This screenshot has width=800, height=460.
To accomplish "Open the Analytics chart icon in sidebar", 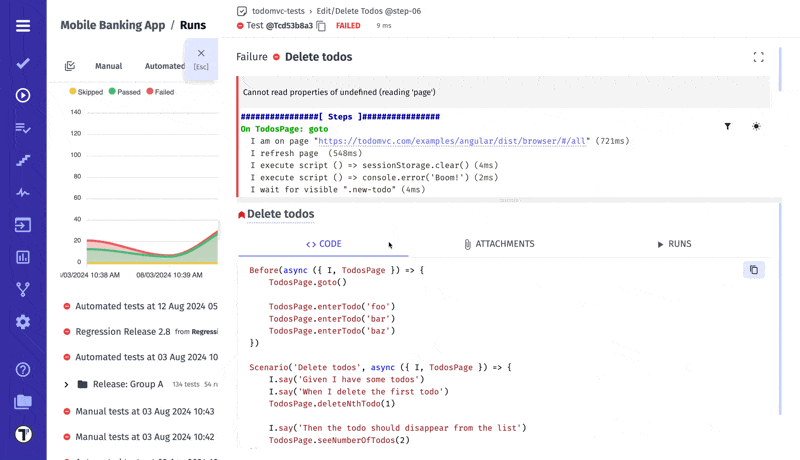I will coord(22,257).
